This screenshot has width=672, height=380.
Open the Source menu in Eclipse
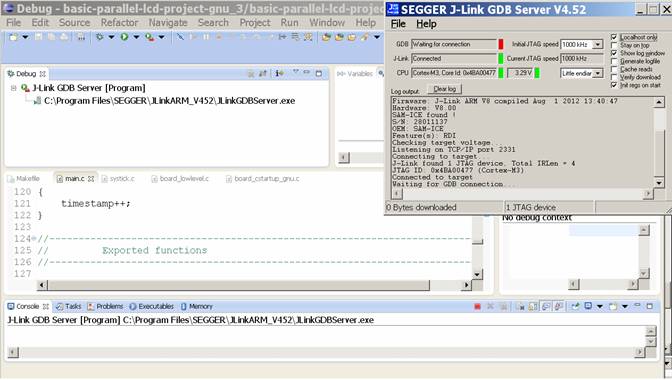point(74,22)
